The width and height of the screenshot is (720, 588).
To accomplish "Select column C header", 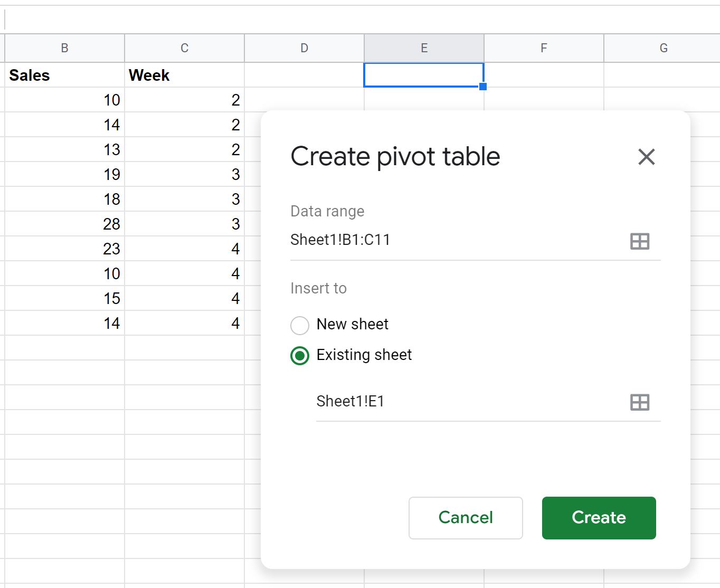I will tap(184, 48).
